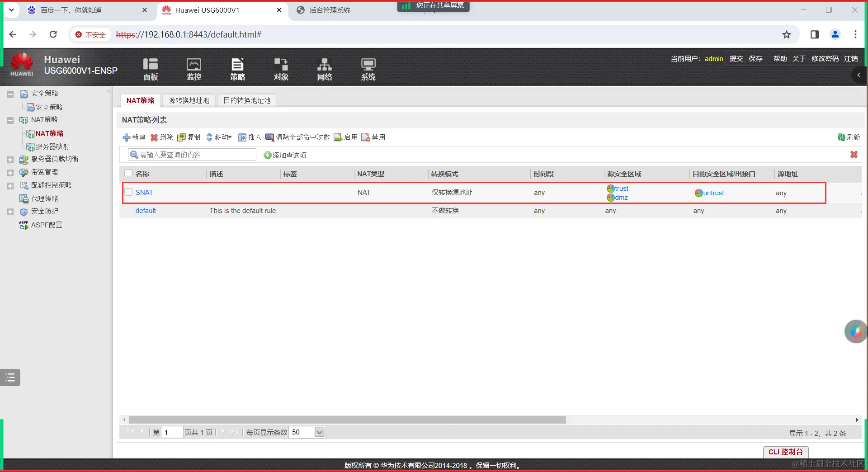Expand the 安全防护 tree node

point(10,212)
